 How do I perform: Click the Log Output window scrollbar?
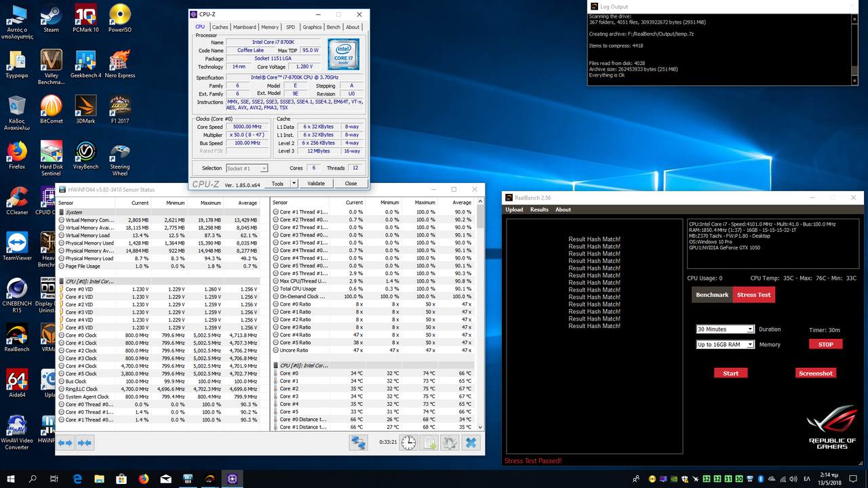[854, 49]
